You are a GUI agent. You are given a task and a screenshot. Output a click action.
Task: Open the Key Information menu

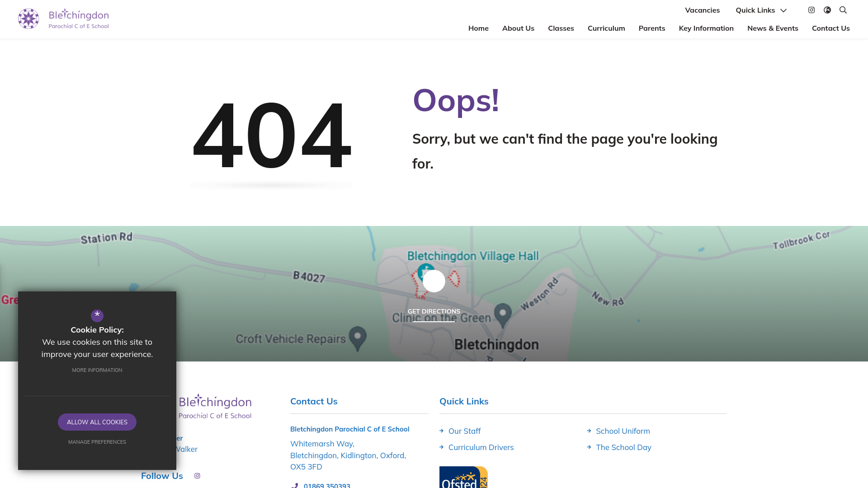tap(706, 28)
